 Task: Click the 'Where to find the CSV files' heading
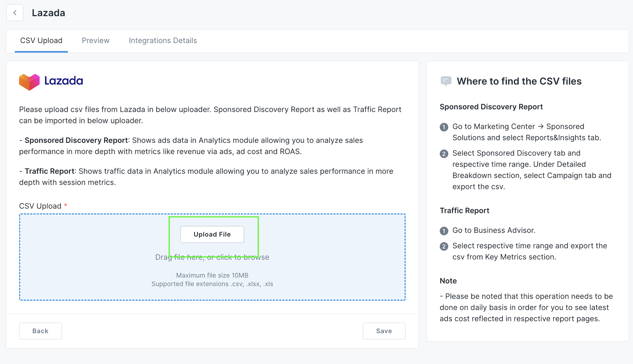pos(519,81)
